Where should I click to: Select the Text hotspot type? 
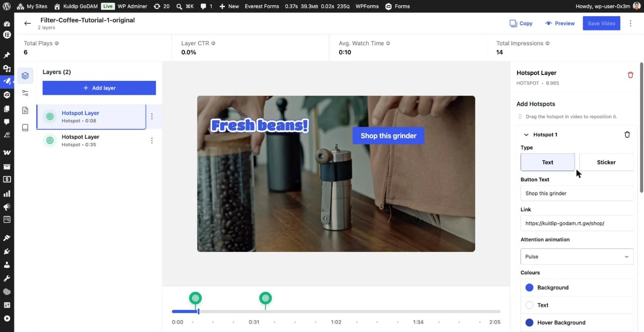pyautogui.click(x=547, y=162)
